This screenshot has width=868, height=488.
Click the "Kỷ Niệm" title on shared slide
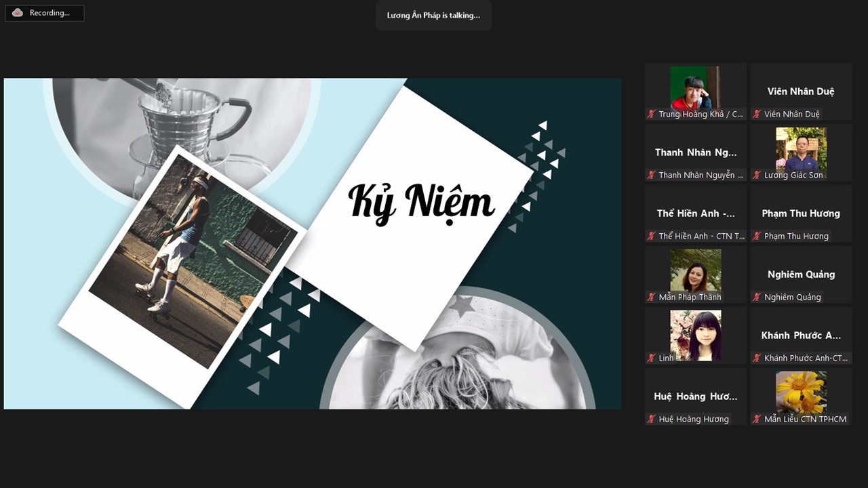pos(421,202)
